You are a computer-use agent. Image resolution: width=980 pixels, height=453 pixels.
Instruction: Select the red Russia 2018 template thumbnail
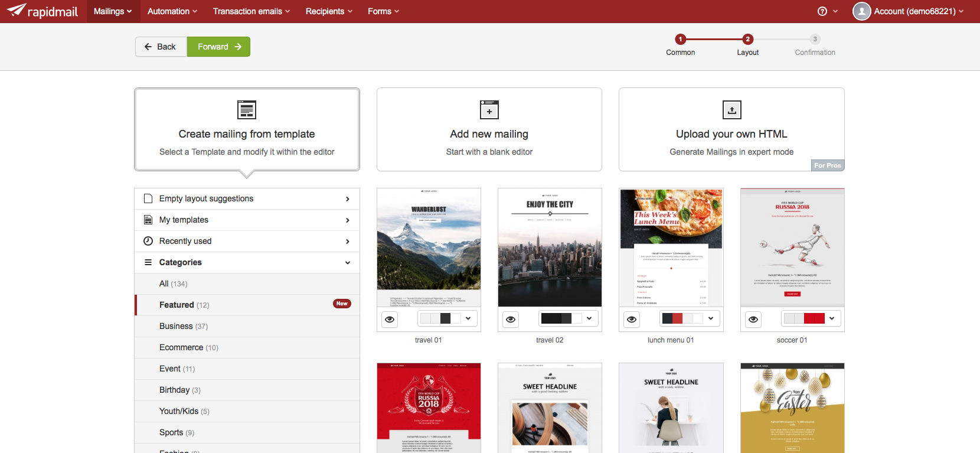click(429, 408)
